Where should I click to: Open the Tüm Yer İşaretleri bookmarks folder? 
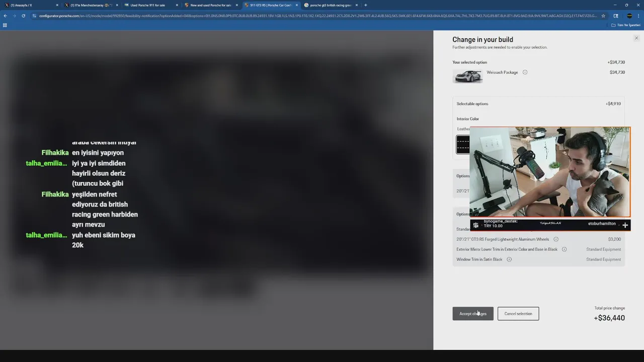click(x=625, y=25)
